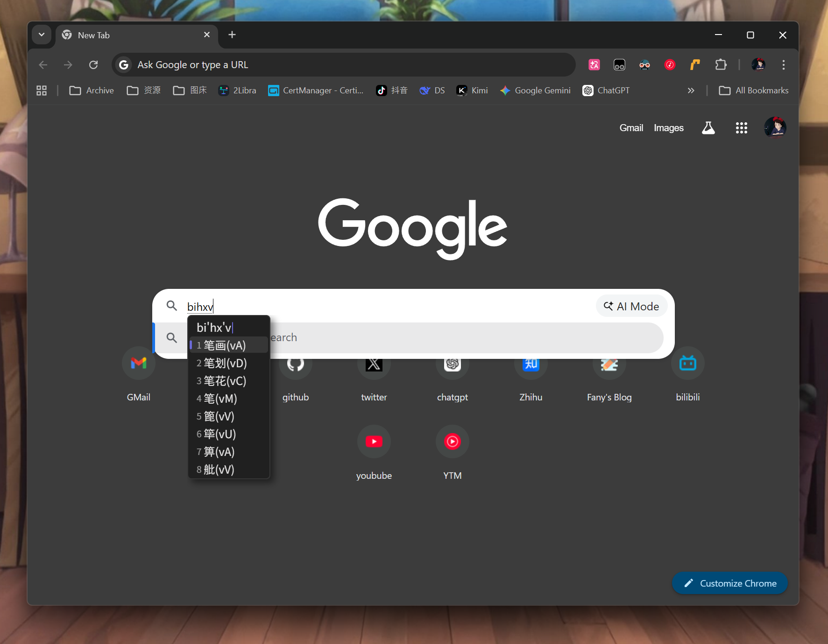Screen dimensions: 828x644
Task: Open the youbube shortcut tile
Action: click(374, 453)
